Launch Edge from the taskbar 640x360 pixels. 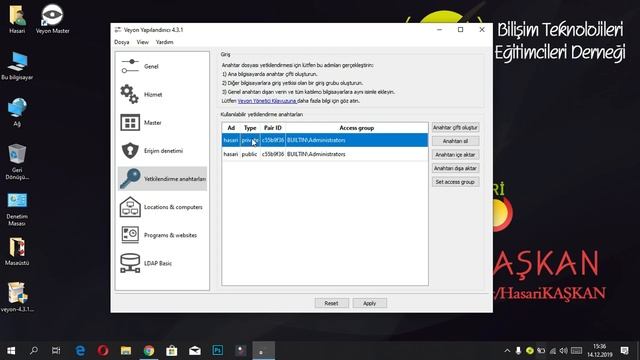tap(80, 351)
